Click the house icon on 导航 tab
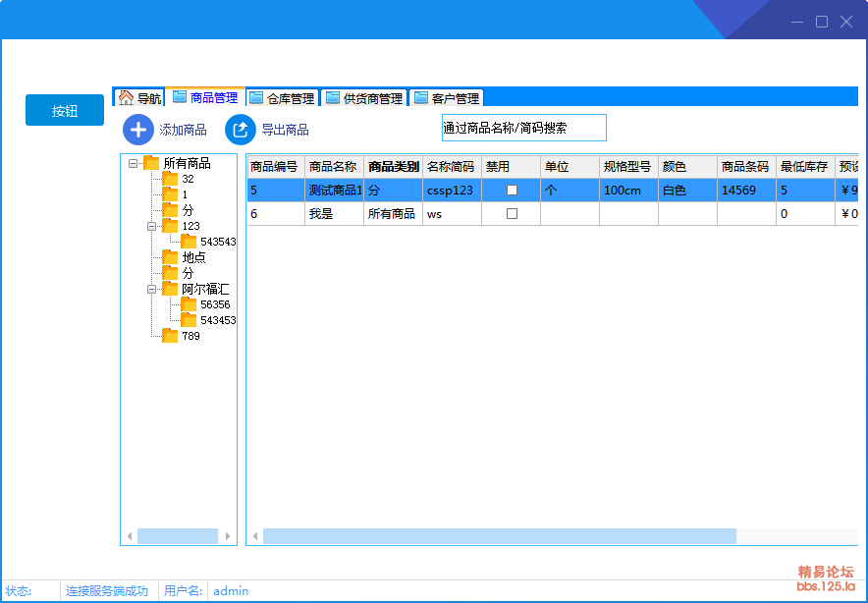 point(127,97)
